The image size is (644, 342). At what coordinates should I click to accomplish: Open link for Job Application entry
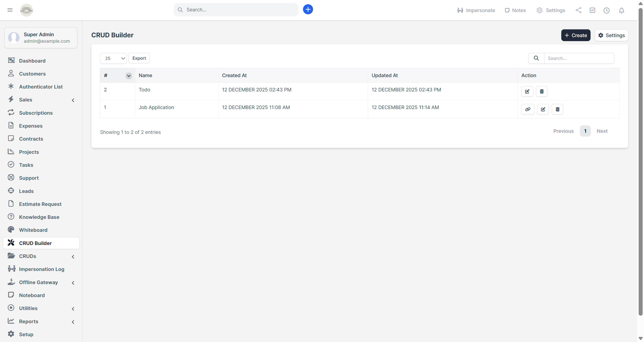[527, 109]
